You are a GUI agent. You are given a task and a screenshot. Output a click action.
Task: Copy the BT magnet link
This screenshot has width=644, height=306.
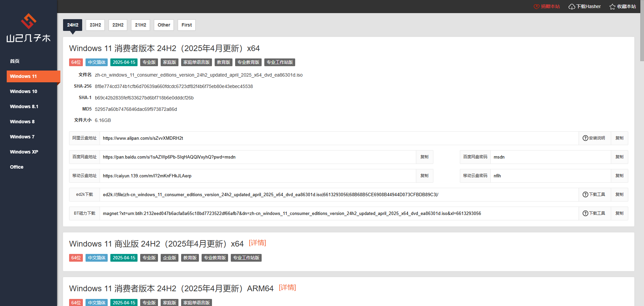(x=619, y=213)
